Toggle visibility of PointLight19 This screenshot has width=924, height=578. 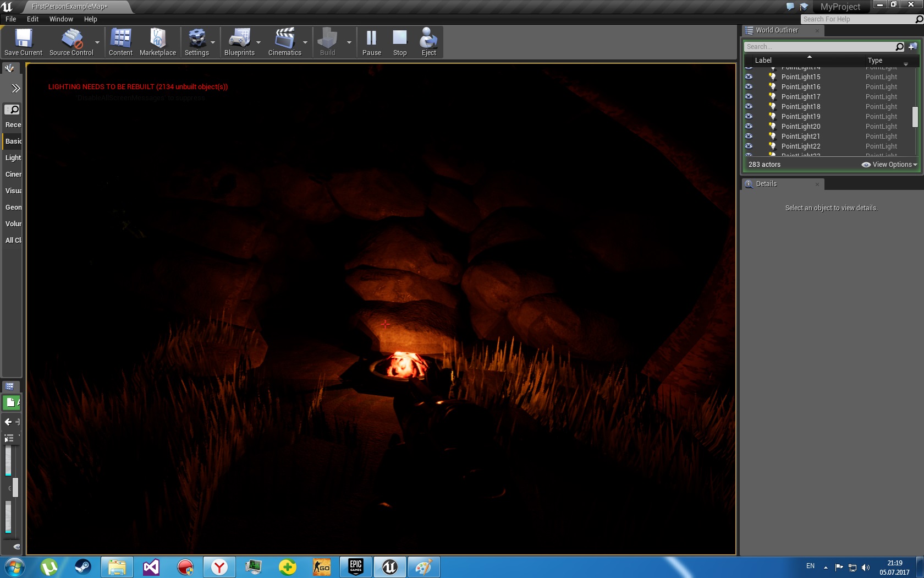[749, 117]
